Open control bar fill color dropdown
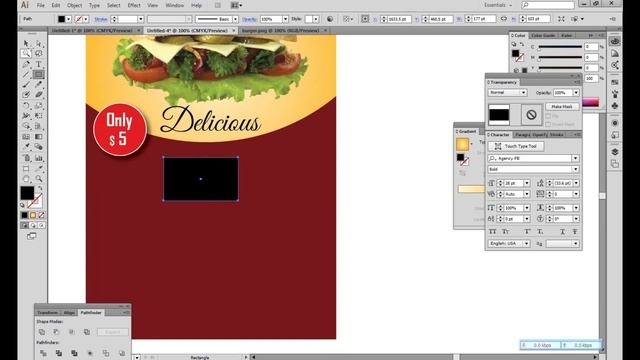640x360 pixels. point(68,19)
